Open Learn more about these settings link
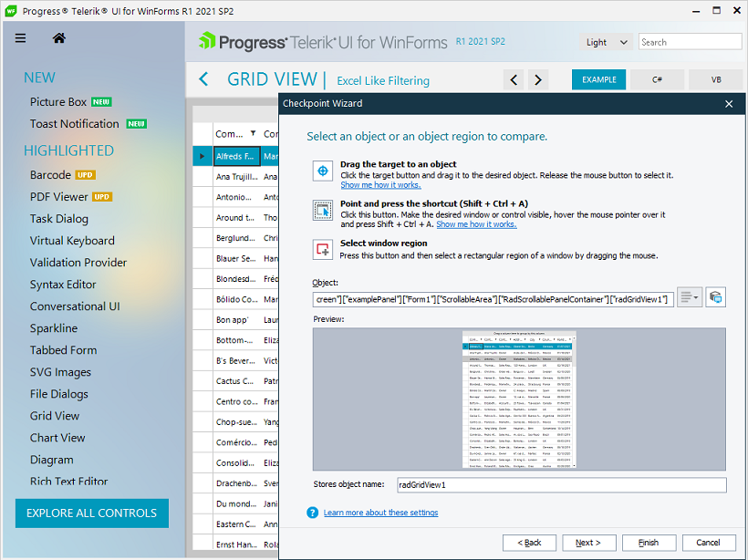Image resolution: width=748 pixels, height=560 pixels. (x=380, y=513)
